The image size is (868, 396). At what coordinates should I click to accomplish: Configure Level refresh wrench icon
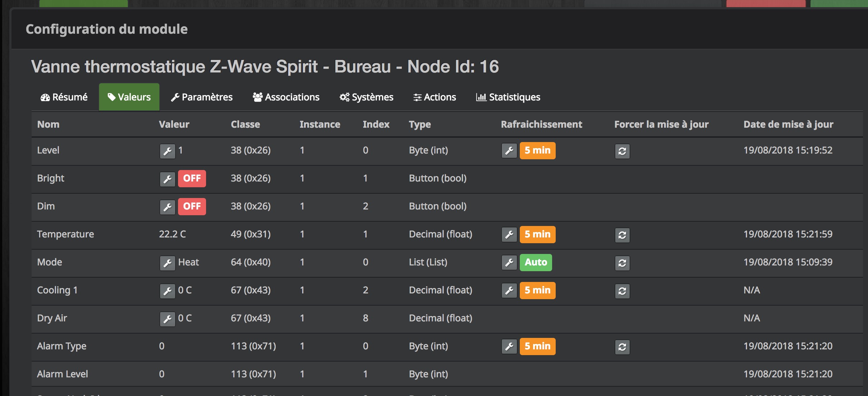pos(509,151)
